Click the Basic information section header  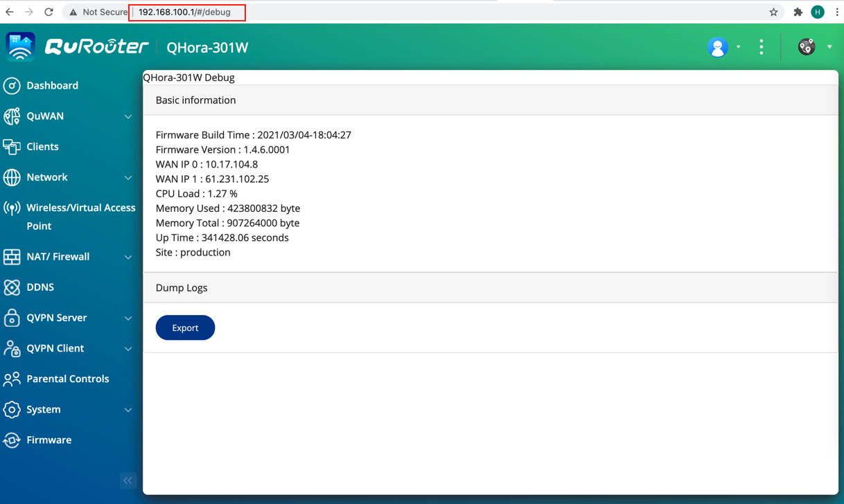(x=491, y=100)
